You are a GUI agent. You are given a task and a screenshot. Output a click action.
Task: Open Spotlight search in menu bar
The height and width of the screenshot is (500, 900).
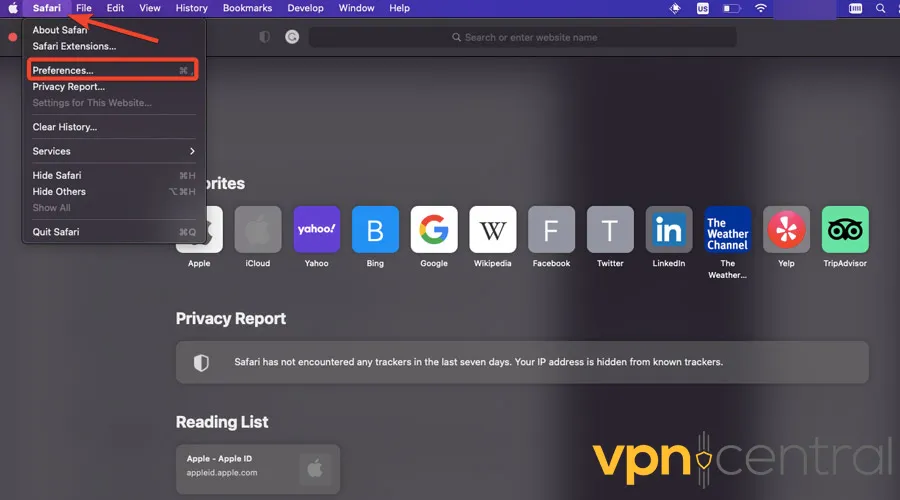880,8
